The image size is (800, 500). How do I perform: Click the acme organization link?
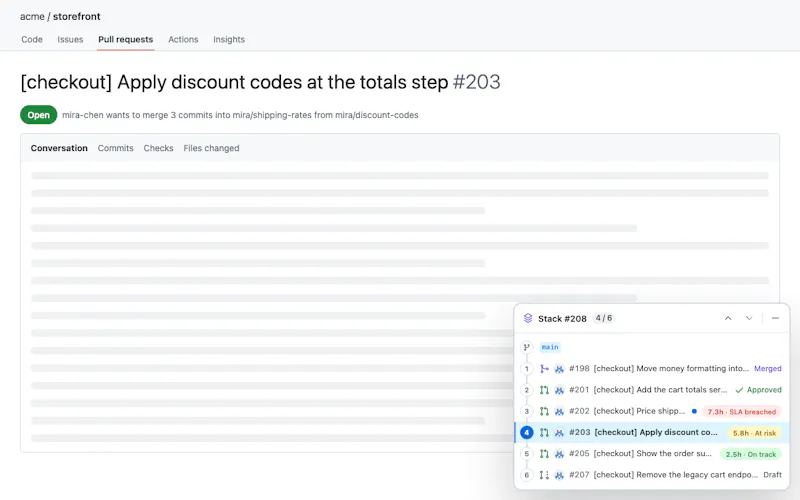coord(32,16)
